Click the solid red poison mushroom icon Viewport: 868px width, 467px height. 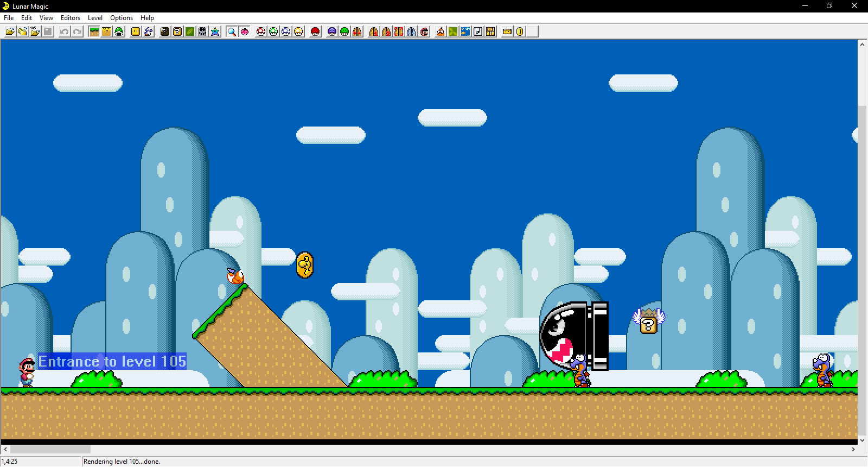pos(315,31)
